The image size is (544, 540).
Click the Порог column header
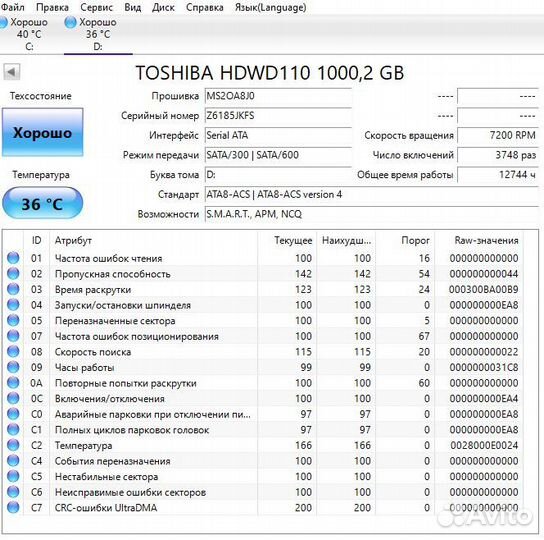pyautogui.click(x=405, y=240)
